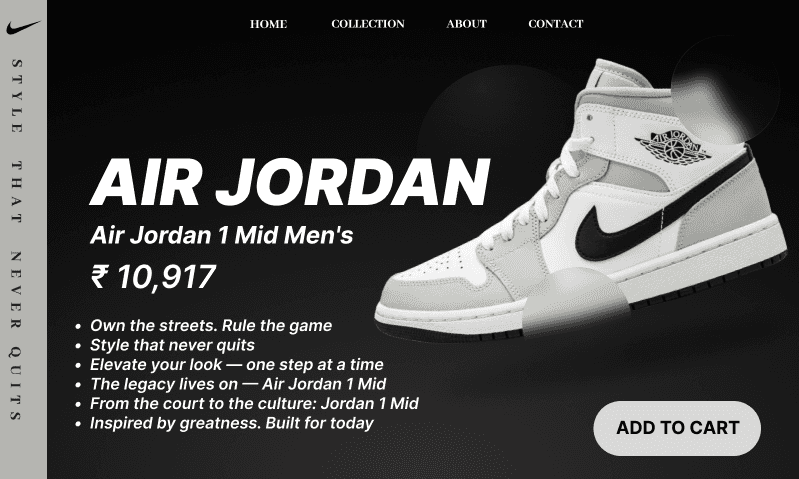Viewport: 799px width, 479px height.
Task: Click Elevate your look bullet line
Action: coord(236,365)
